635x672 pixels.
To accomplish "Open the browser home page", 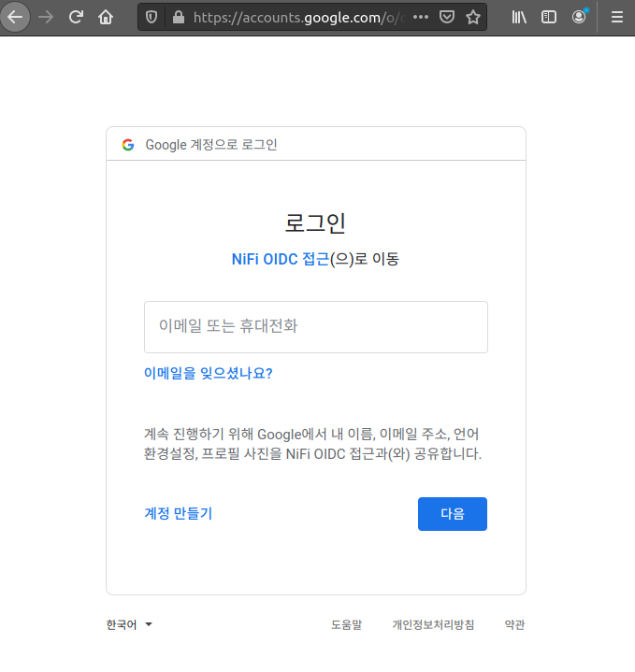I will click(x=106, y=17).
